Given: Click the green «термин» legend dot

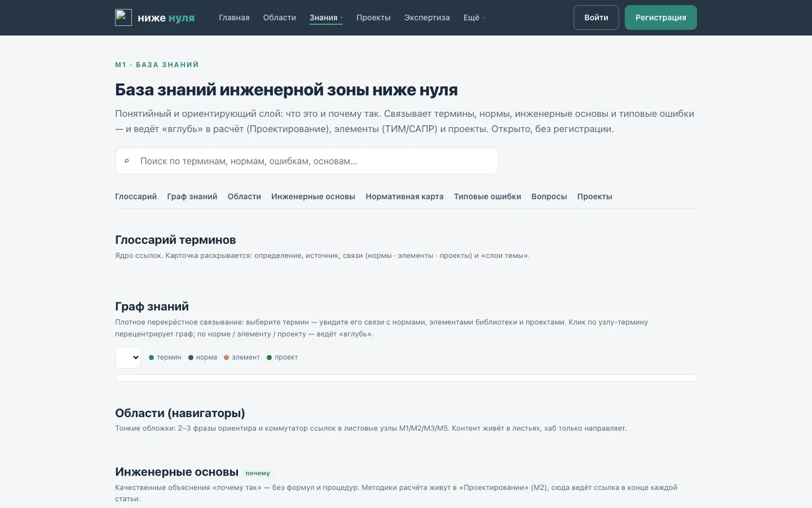Looking at the screenshot, I should tap(152, 358).
